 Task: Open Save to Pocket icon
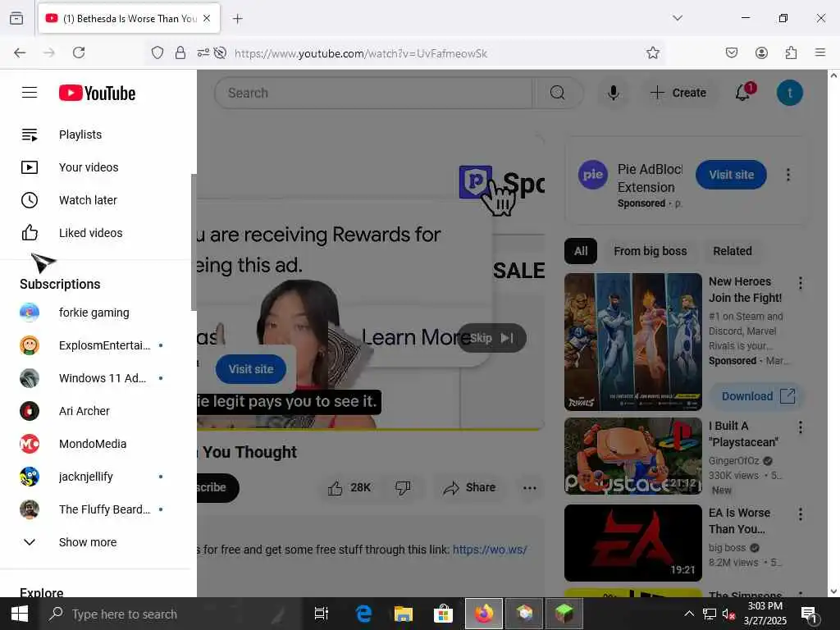tap(731, 52)
